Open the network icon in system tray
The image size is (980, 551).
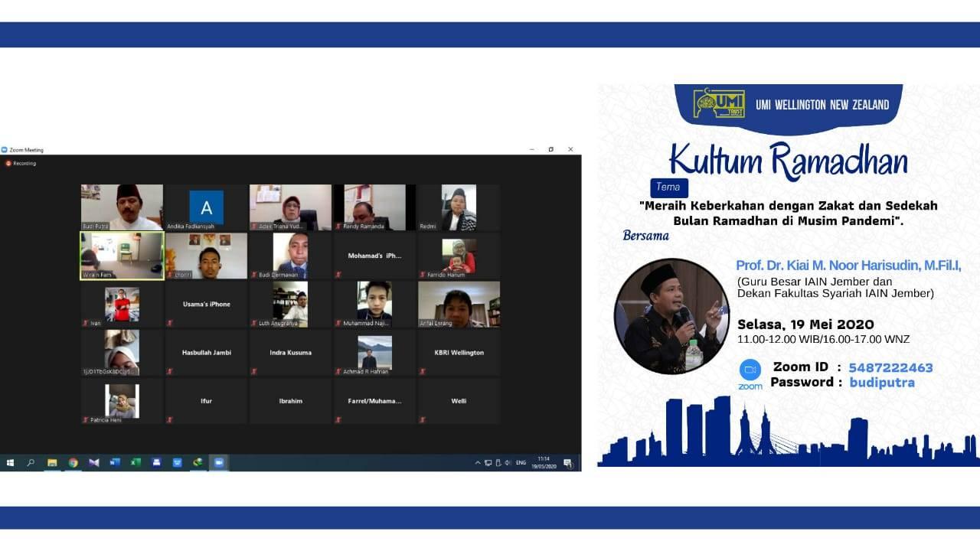click(x=488, y=463)
